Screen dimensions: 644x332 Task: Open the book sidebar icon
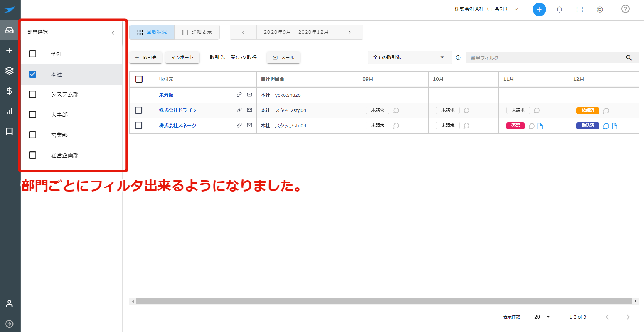coord(9,131)
